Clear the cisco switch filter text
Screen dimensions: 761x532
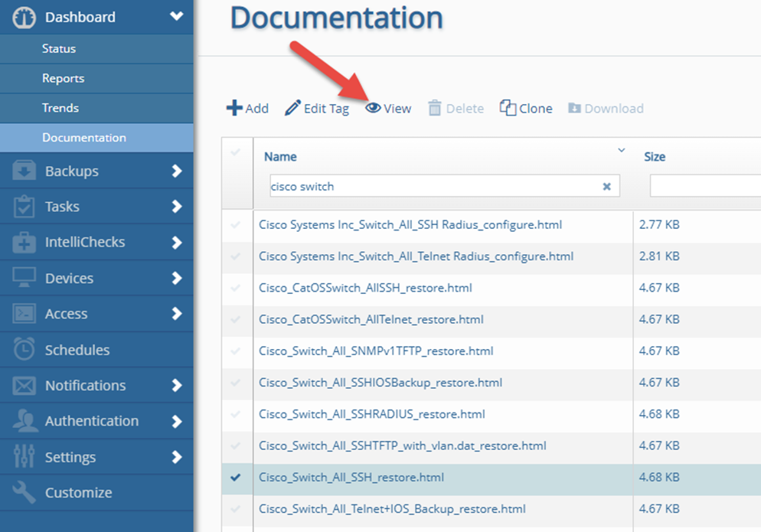click(x=606, y=186)
